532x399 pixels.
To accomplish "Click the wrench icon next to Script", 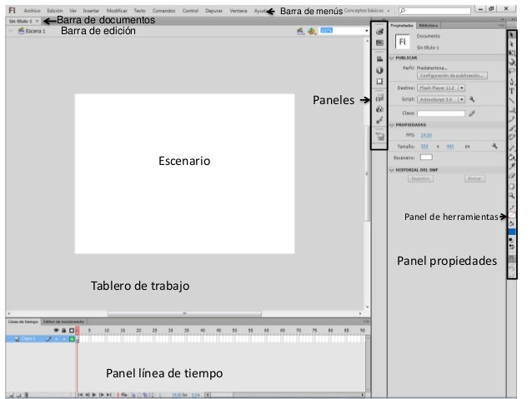I will 472,98.
